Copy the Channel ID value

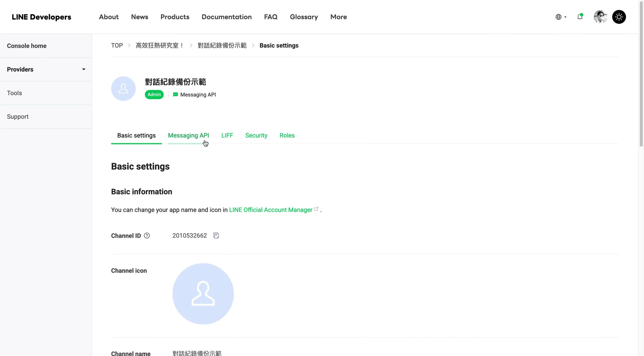pyautogui.click(x=216, y=236)
